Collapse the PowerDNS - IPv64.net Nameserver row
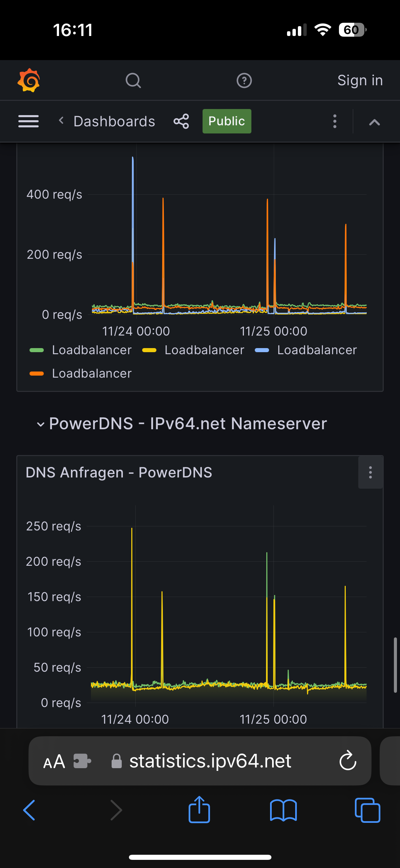400x868 pixels. 41,424
